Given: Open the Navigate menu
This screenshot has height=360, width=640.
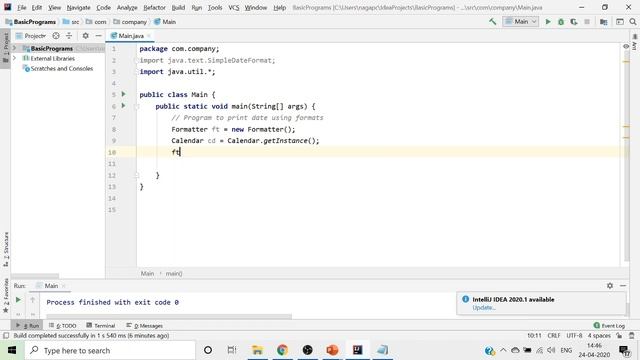Looking at the screenshot, I should (78, 7).
